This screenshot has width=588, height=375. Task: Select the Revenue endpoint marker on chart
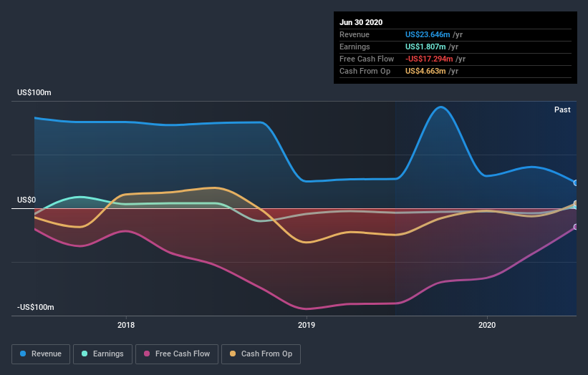coord(576,182)
